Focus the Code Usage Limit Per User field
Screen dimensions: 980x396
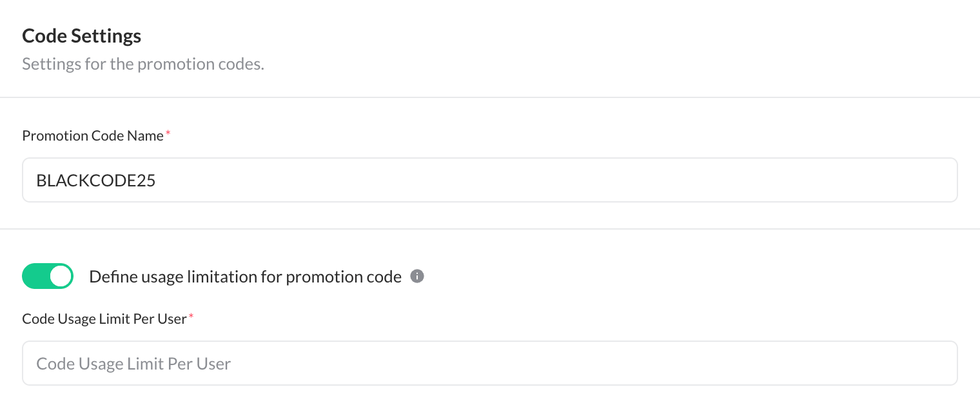[489, 363]
